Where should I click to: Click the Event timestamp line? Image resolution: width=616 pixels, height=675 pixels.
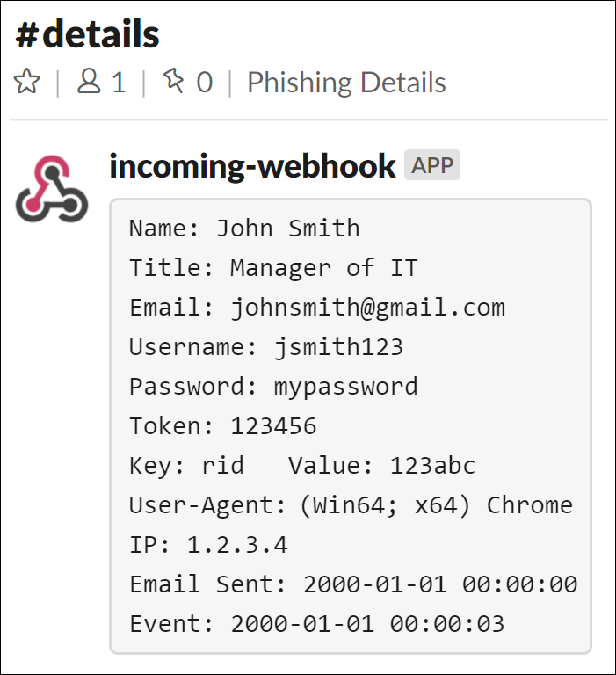(317, 624)
